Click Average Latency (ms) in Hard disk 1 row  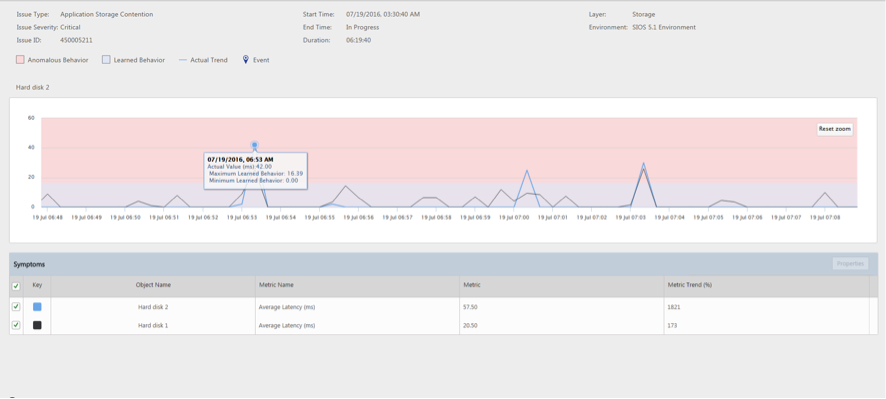(286, 326)
